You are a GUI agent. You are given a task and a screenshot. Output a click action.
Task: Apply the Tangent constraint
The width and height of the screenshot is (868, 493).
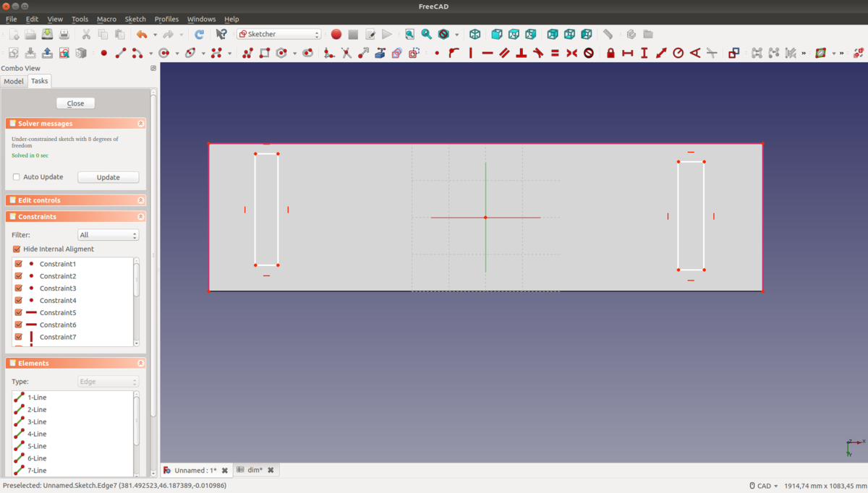[538, 53]
